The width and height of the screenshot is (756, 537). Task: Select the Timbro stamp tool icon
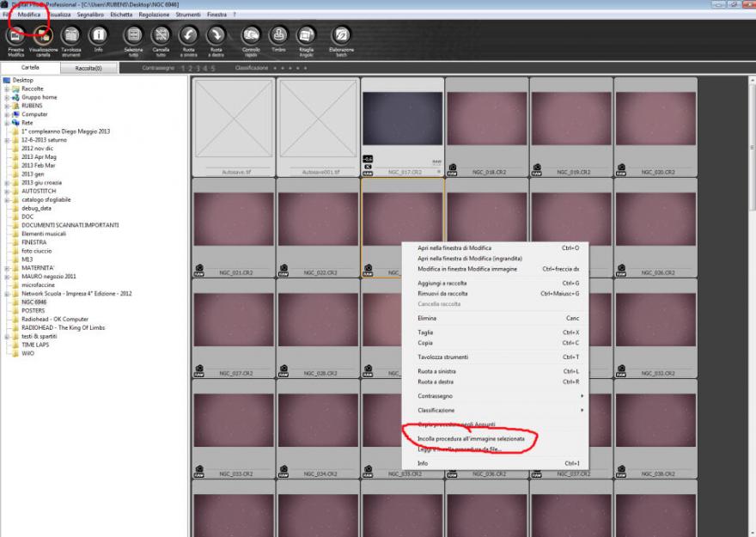click(x=278, y=36)
